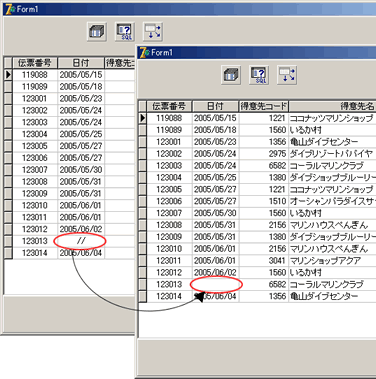Select code 1221 in row 119088
Viewport: 376px width, 379px height.
pyautogui.click(x=264, y=118)
